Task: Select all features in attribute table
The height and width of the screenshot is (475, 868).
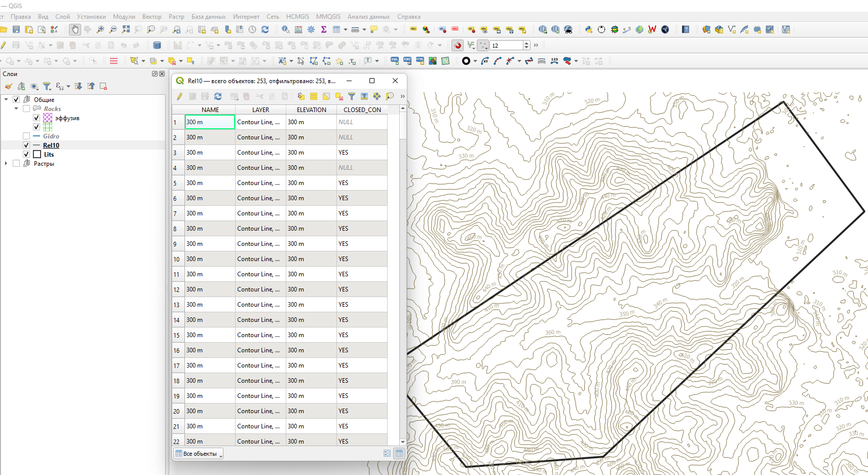Action: click(314, 96)
